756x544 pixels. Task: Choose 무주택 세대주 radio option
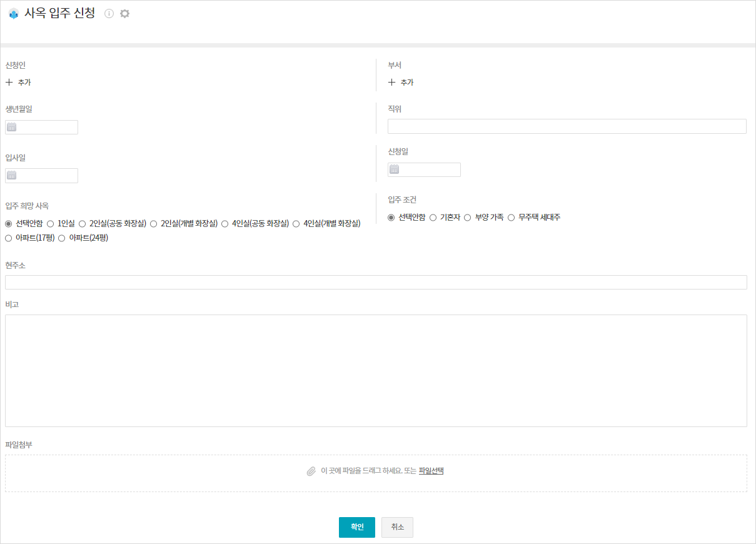pyautogui.click(x=511, y=218)
